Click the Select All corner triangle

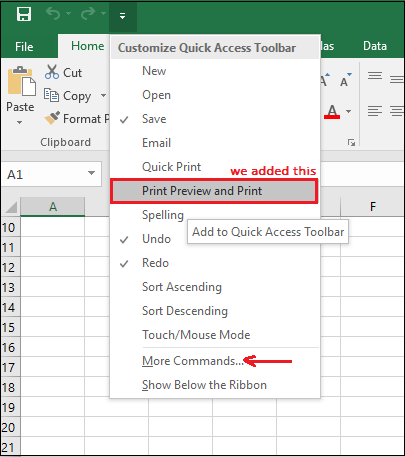click(11, 207)
